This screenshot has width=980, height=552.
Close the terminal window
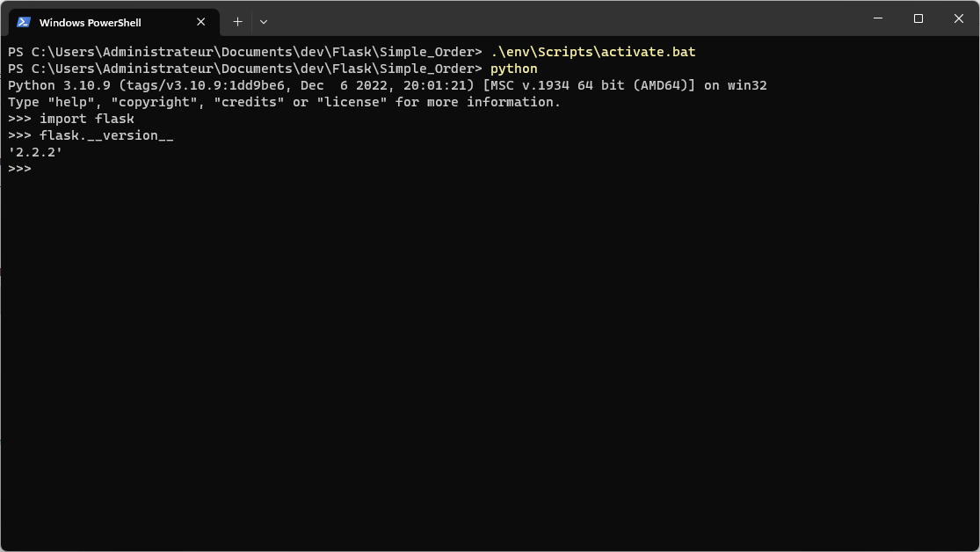(x=959, y=18)
